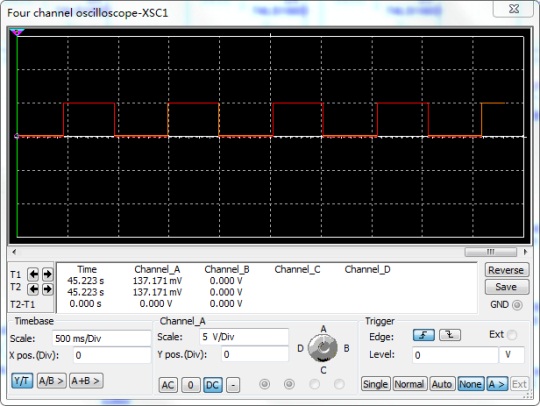Switch to Y/T display mode
Screen dimensions: 540x406
[22, 381]
